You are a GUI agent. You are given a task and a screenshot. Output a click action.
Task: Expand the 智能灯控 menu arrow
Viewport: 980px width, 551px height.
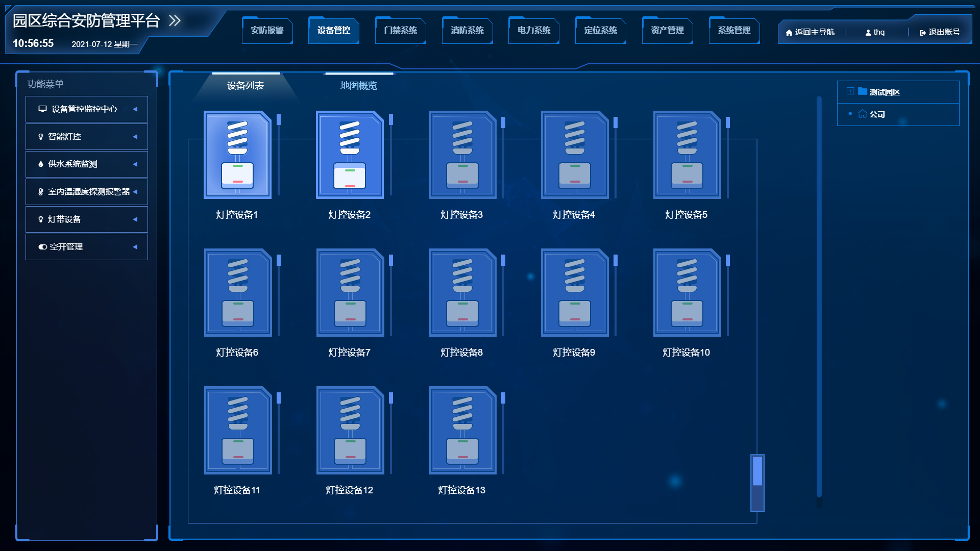(x=135, y=137)
